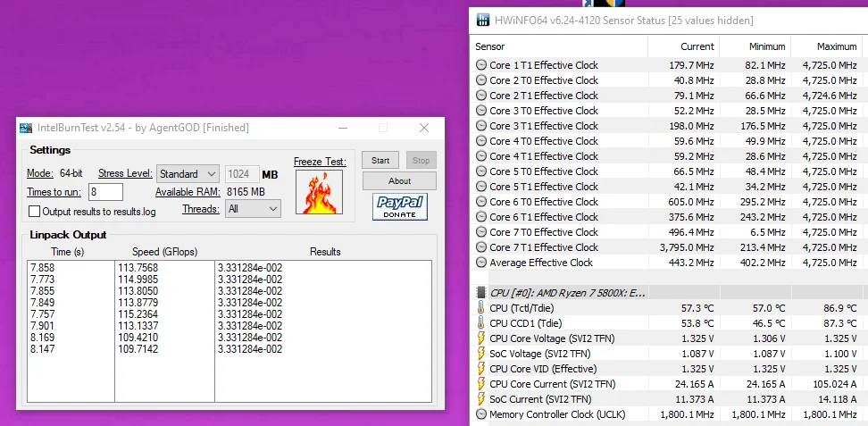The width and height of the screenshot is (868, 426).
Task: Click the clock icon beside Core 2 T1 Effective Clock
Action: pyautogui.click(x=481, y=96)
